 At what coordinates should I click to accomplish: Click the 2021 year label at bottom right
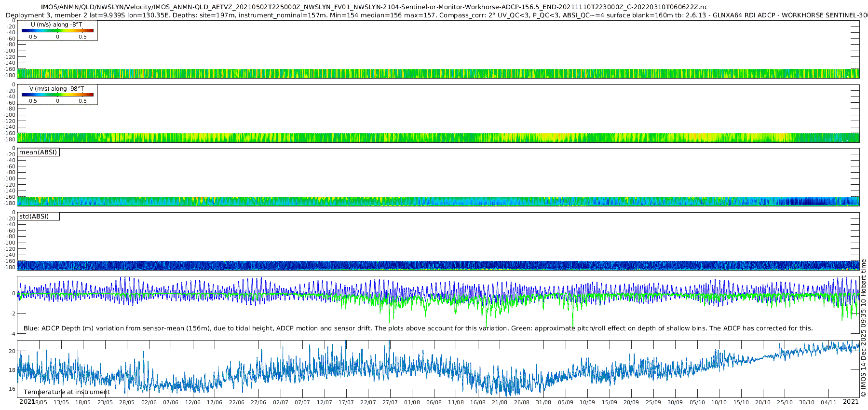coord(850,401)
